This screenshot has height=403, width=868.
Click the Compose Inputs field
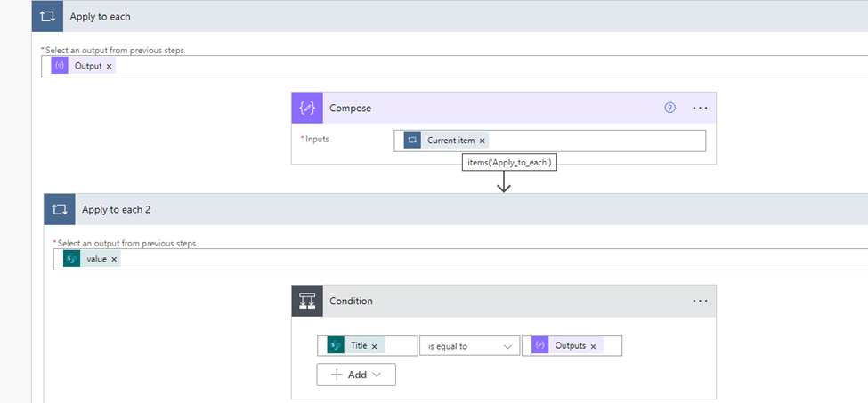(549, 141)
